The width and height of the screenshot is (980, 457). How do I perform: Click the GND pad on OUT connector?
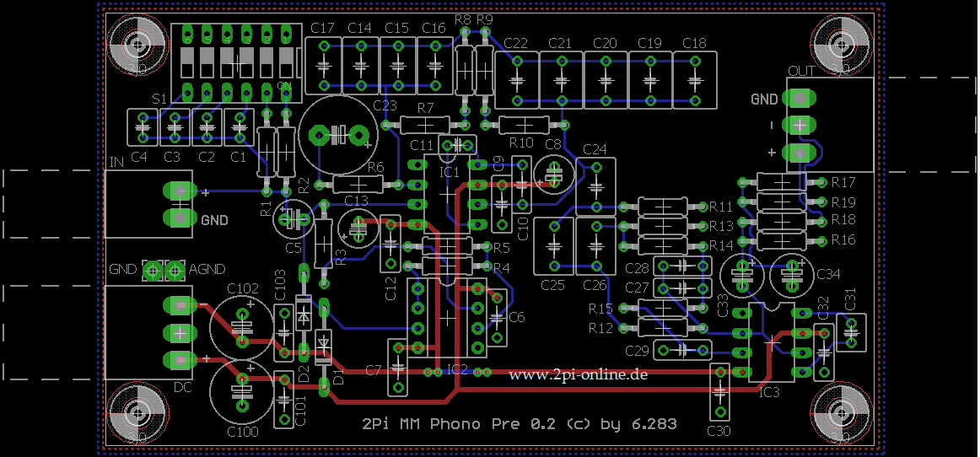pyautogui.click(x=800, y=98)
